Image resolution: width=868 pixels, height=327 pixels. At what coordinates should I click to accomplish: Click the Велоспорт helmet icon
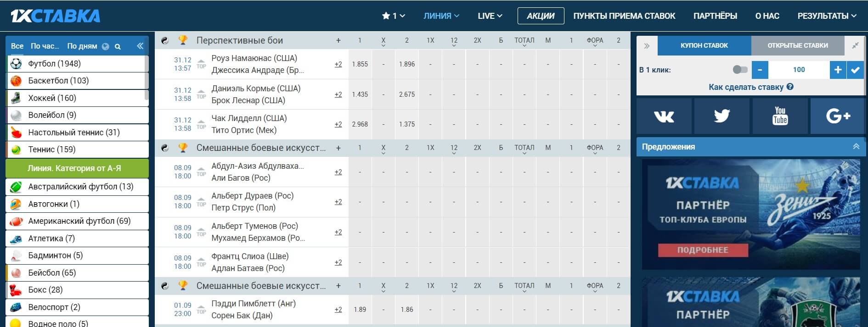click(x=16, y=307)
